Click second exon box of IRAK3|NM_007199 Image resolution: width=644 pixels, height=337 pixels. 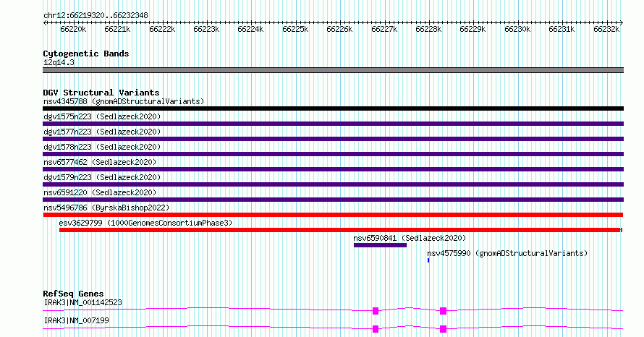443,329
